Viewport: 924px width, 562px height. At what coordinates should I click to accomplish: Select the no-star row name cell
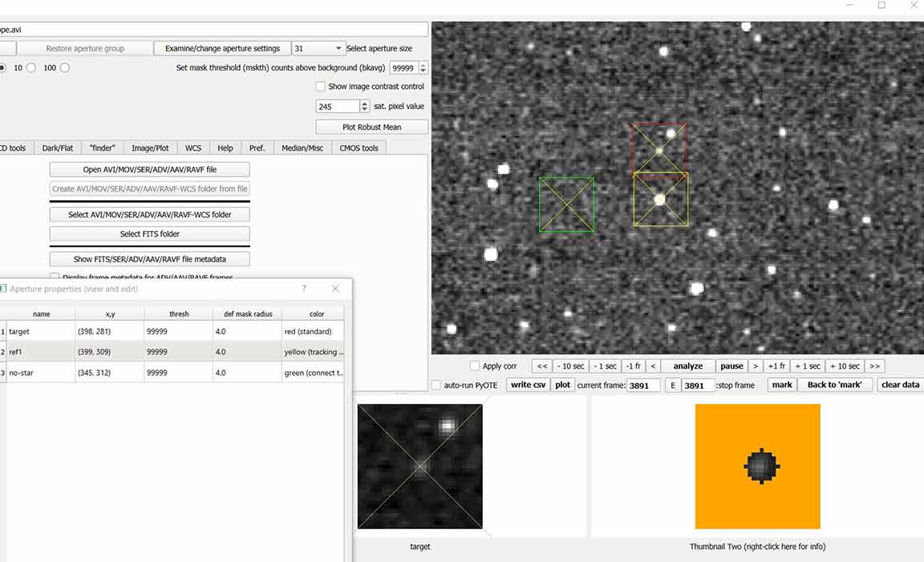tap(41, 372)
